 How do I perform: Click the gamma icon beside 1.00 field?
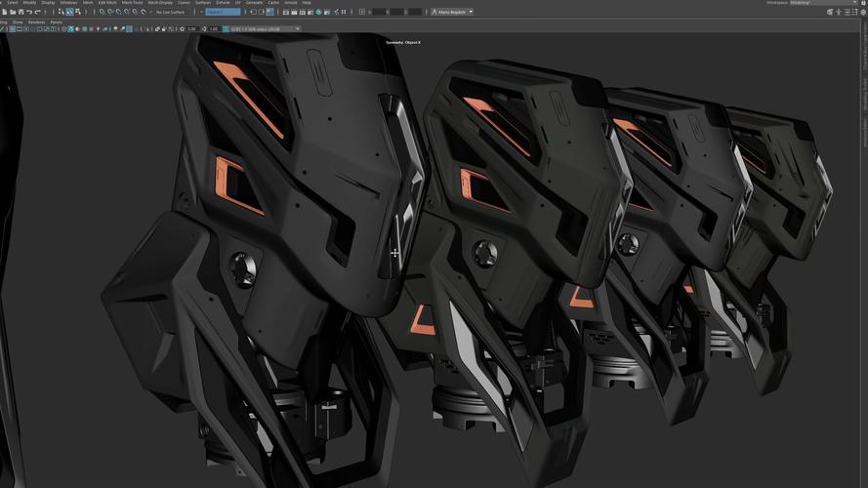[x=204, y=28]
